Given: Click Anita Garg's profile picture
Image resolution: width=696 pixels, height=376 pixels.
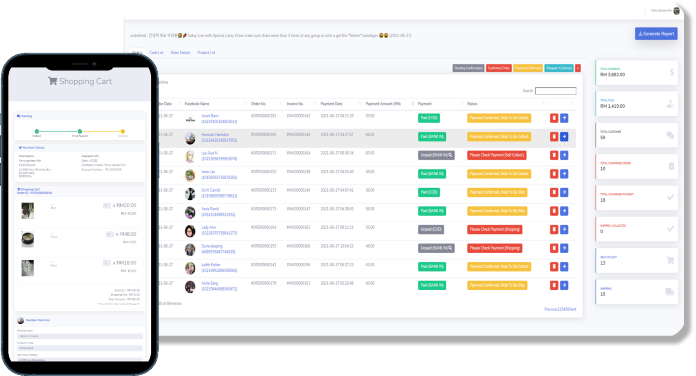Looking at the screenshot, I should coord(190,287).
